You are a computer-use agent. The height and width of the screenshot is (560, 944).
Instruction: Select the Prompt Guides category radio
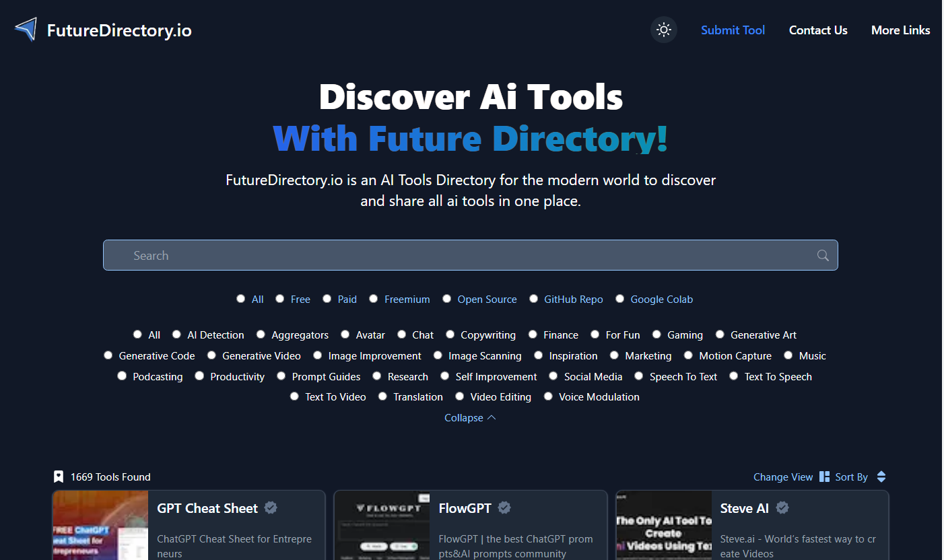[x=281, y=376]
